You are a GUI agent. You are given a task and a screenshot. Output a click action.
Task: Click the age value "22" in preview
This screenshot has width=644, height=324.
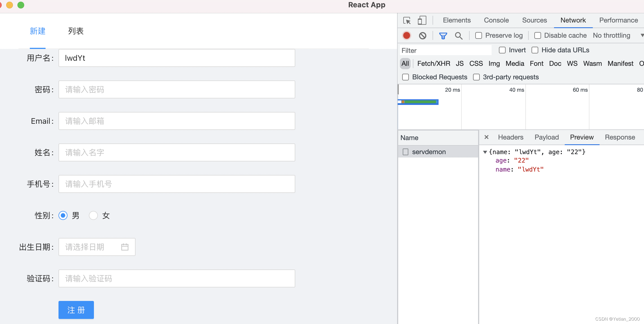(x=521, y=161)
